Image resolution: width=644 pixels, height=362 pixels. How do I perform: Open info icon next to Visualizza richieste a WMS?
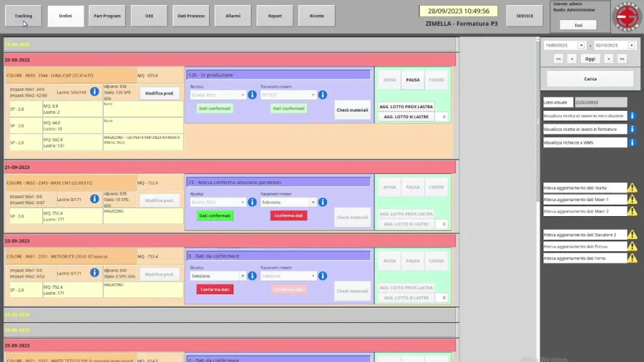coord(633,143)
